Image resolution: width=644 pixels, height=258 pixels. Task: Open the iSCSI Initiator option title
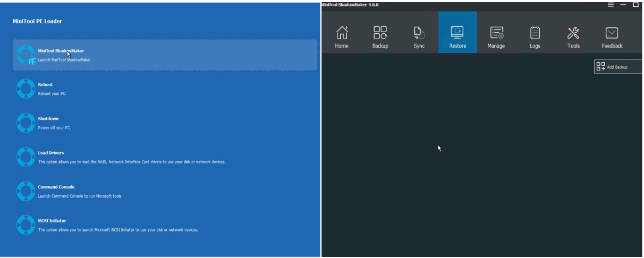tap(52, 221)
